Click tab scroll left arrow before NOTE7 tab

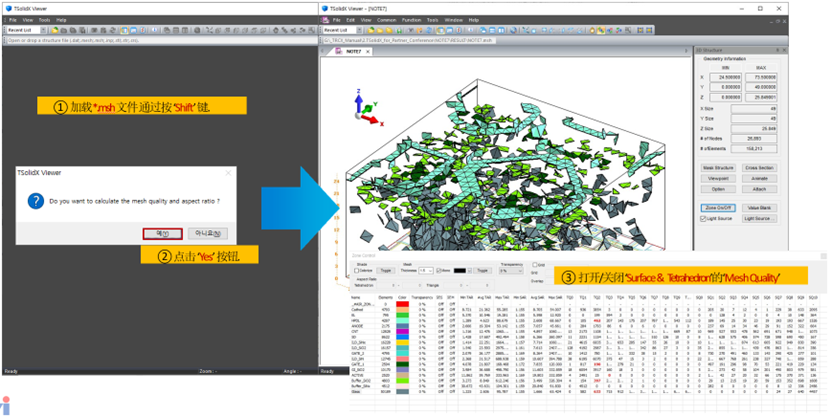click(322, 51)
